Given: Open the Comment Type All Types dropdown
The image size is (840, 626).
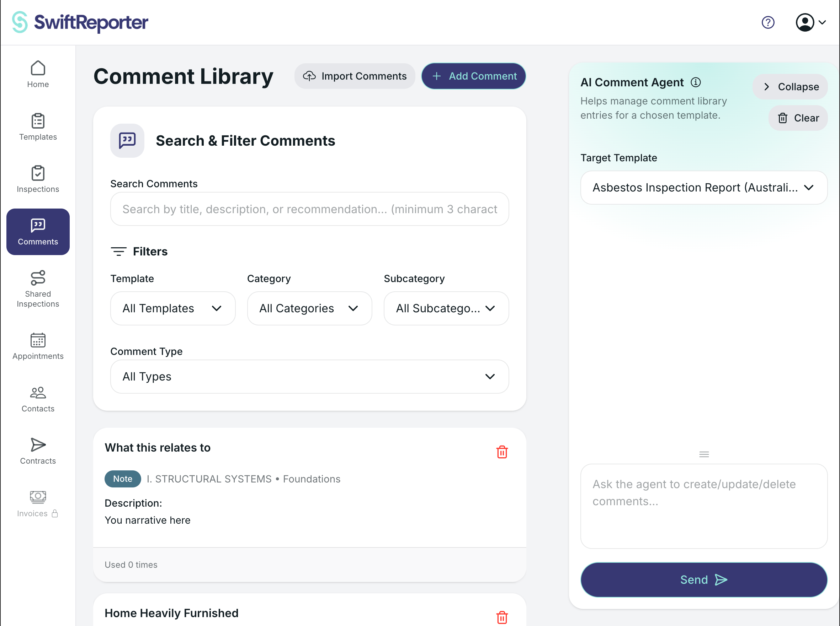Looking at the screenshot, I should [309, 377].
